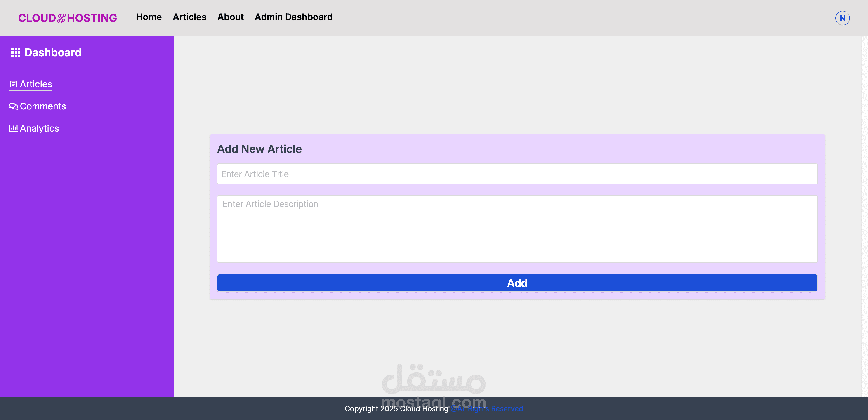Screen dimensions: 868x420
Task: Open the About page link
Action: pos(230,17)
